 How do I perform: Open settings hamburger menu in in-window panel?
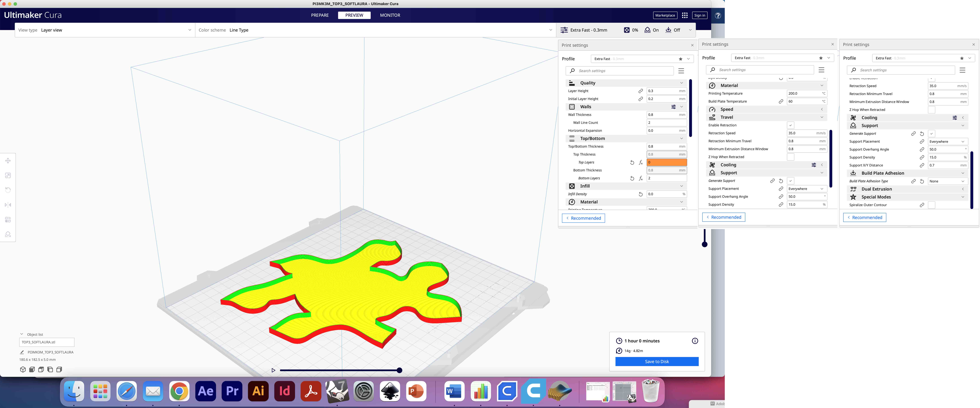(681, 71)
